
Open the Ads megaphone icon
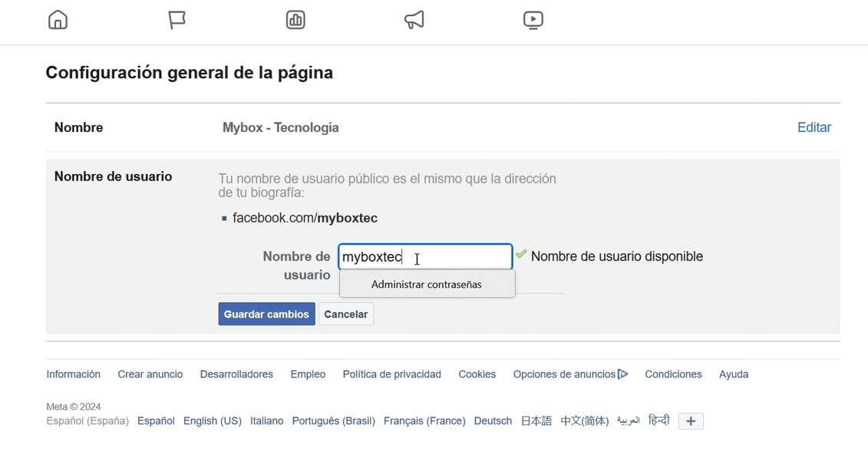[x=414, y=20]
